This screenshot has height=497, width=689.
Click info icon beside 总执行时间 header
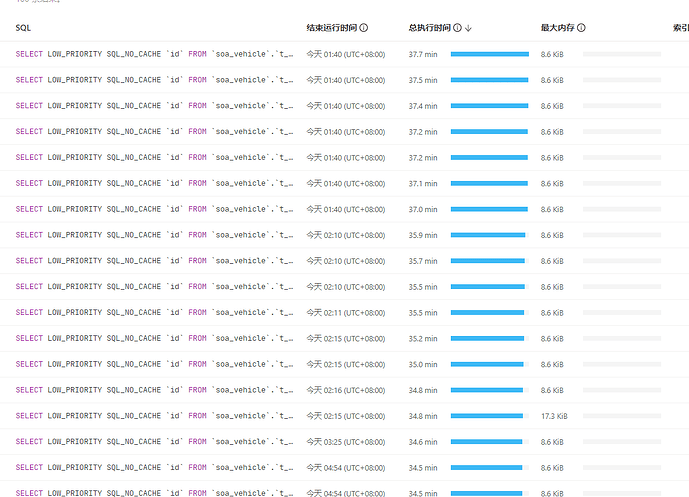click(457, 28)
